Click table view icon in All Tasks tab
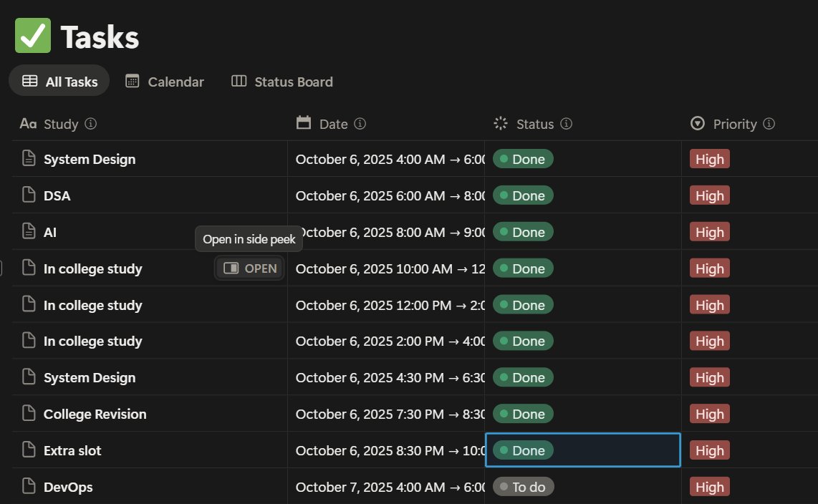818x504 pixels. coord(30,81)
